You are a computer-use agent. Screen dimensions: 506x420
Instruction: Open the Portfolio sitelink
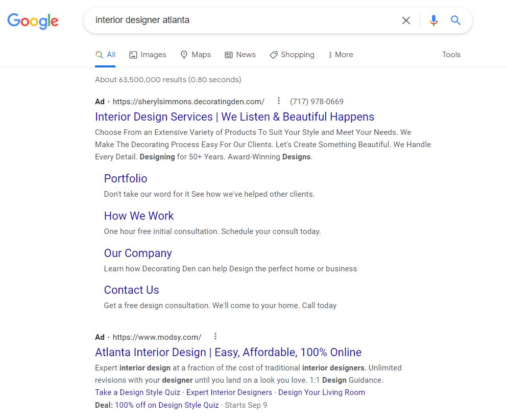coord(125,178)
